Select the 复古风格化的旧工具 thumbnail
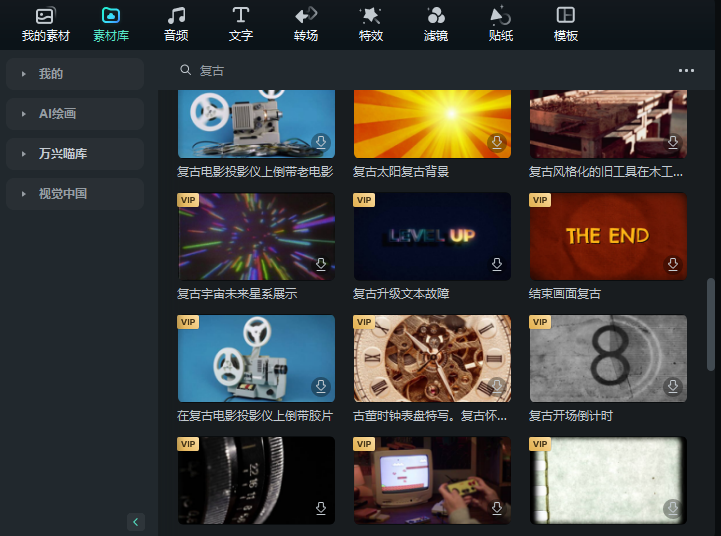 tap(608, 124)
